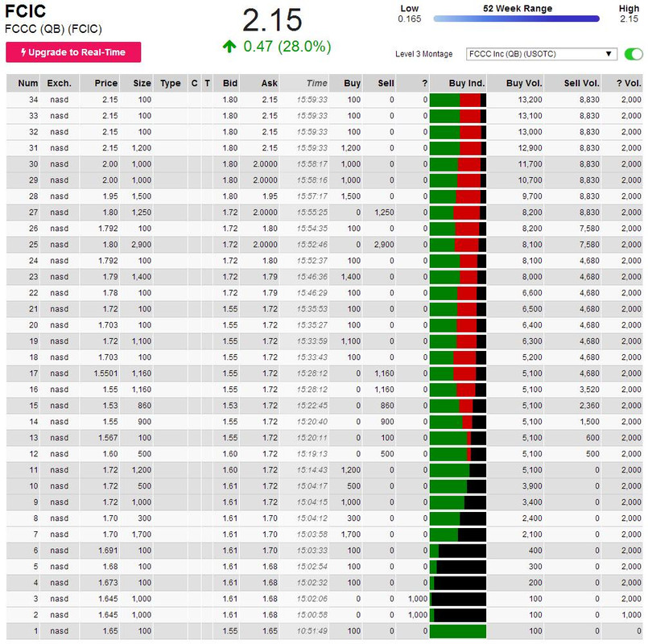The height and width of the screenshot is (644, 648).
Task: Click the 52-week High value 2.15
Action: [x=629, y=19]
